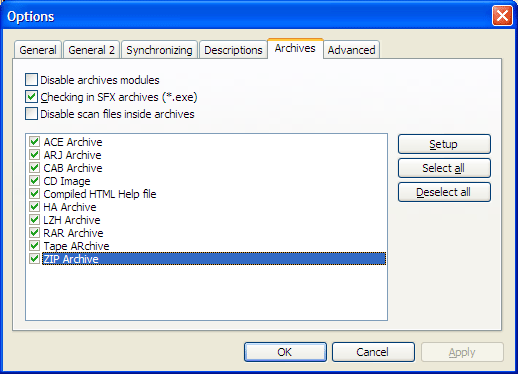Open the Descriptions tab
The image size is (518, 374).
233,50
